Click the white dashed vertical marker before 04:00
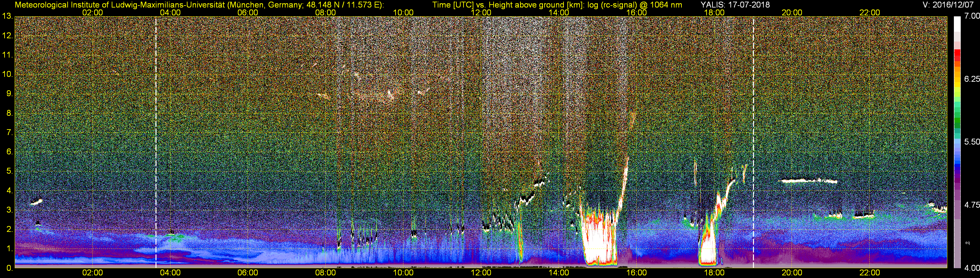 coord(156,142)
